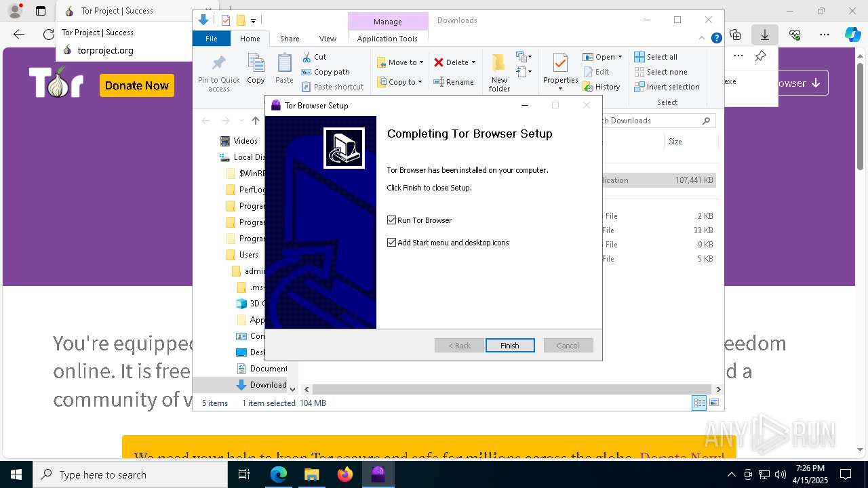Click History in Explorer ribbon
Image resolution: width=868 pixels, height=488 pixels.
(x=601, y=87)
